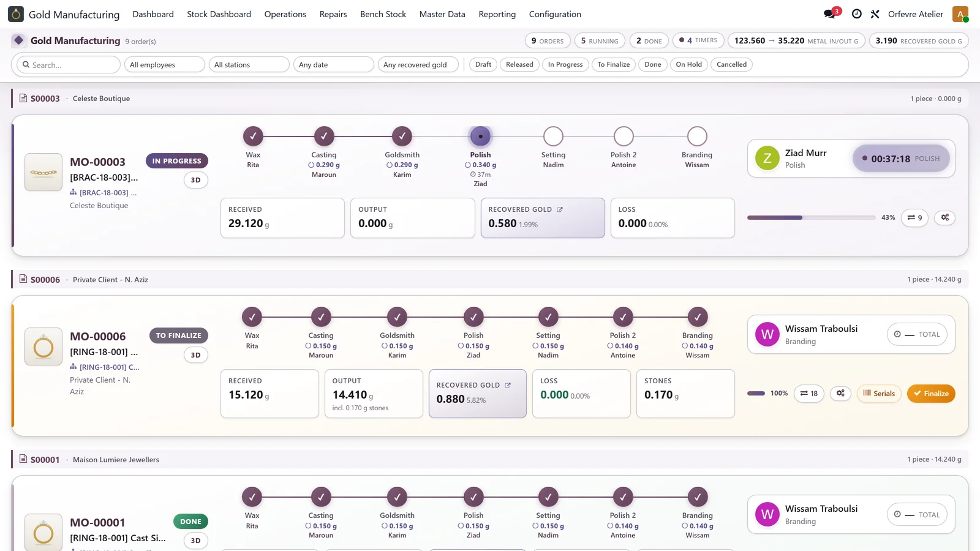Open the Any date dropdown
Image resolution: width=980 pixels, height=551 pixels.
click(334, 64)
